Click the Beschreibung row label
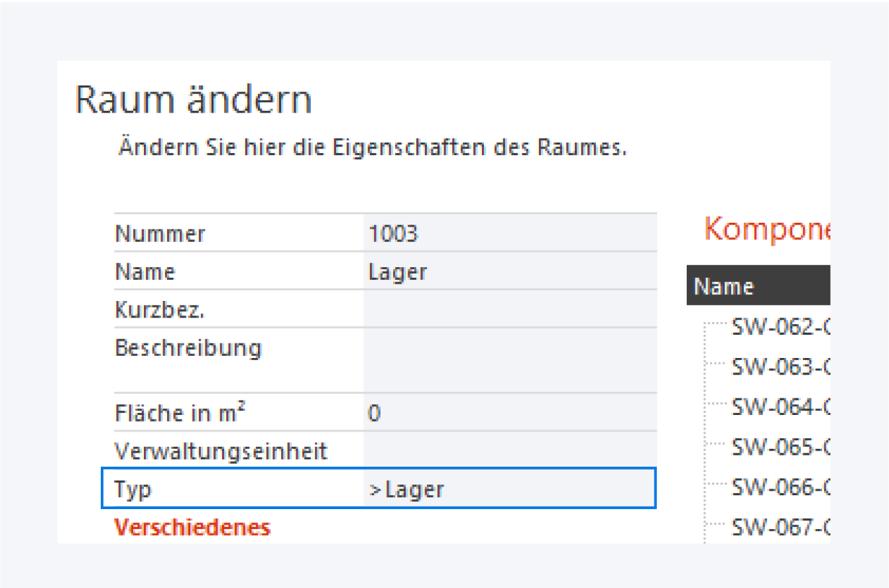The image size is (889, 588). click(188, 347)
